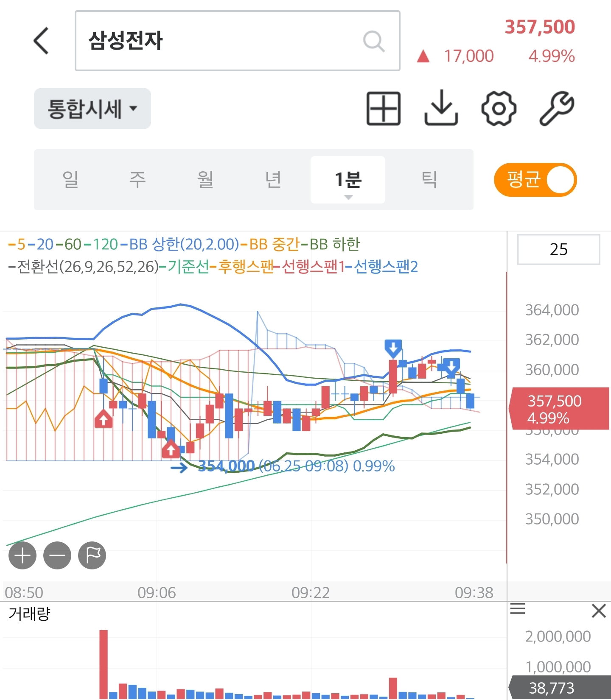Click the search magnifier icon

tap(374, 41)
